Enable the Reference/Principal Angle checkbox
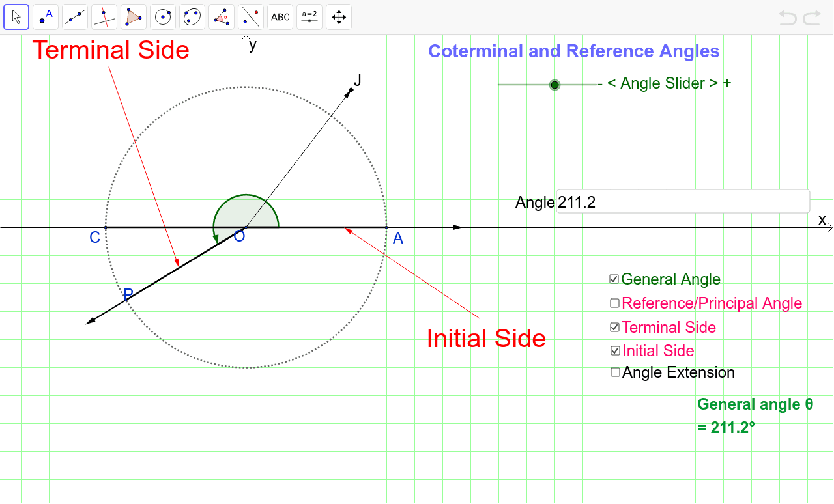Viewport: 834px width, 504px height. [x=614, y=303]
